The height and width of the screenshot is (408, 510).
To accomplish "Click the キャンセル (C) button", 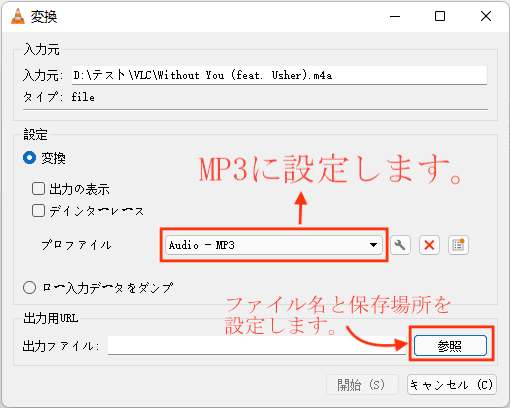I will click(452, 385).
